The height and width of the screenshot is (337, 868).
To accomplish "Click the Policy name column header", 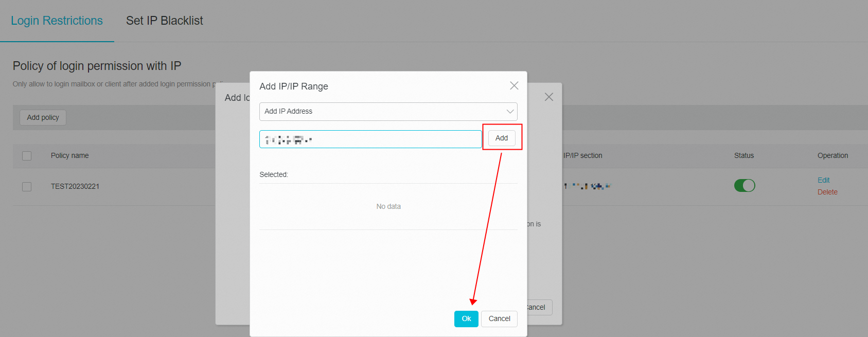I will [x=70, y=155].
